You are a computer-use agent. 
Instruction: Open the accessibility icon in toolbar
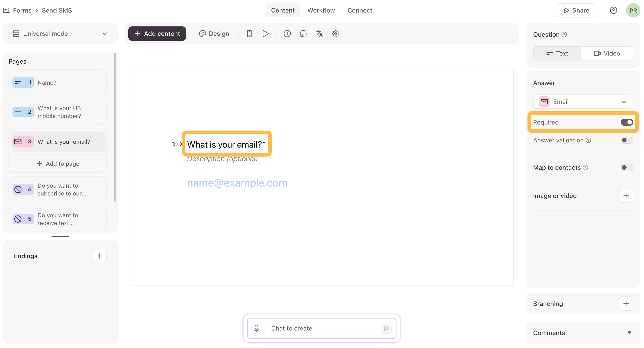[287, 34]
